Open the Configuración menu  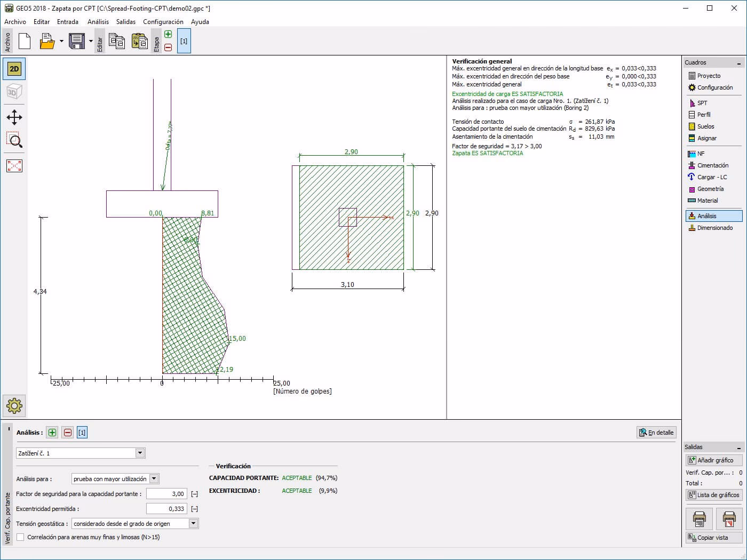click(163, 22)
